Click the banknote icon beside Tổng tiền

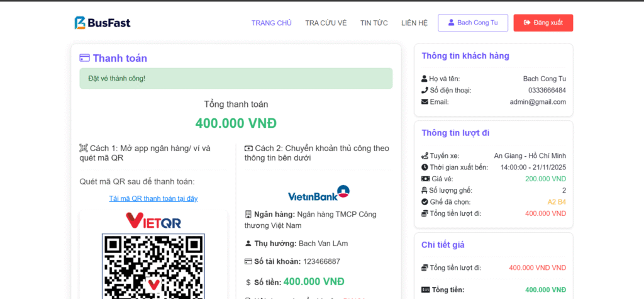click(426, 290)
